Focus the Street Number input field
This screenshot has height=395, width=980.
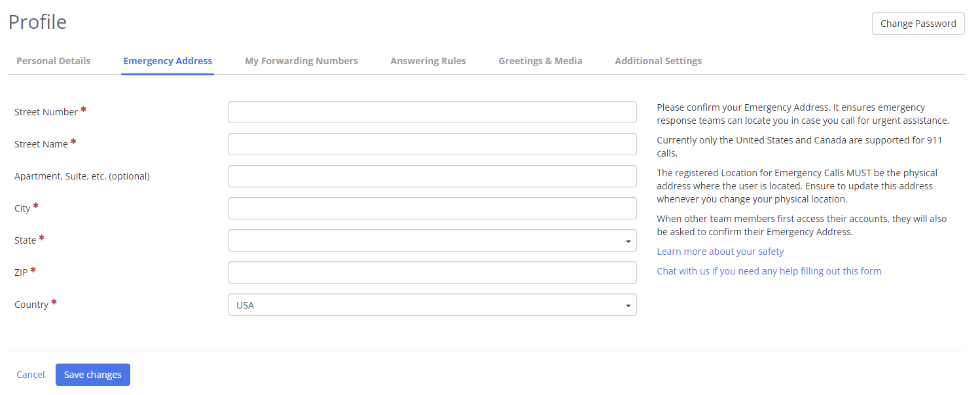point(432,112)
